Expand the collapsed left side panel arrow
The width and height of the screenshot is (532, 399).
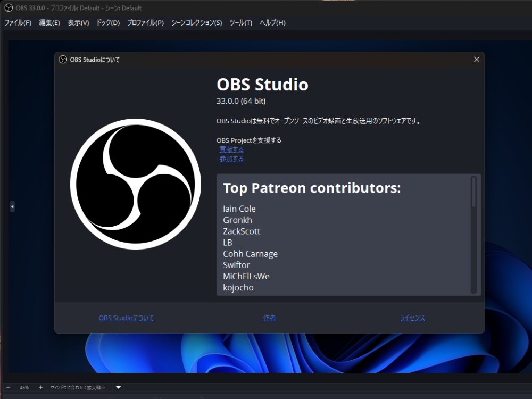[x=12, y=206]
